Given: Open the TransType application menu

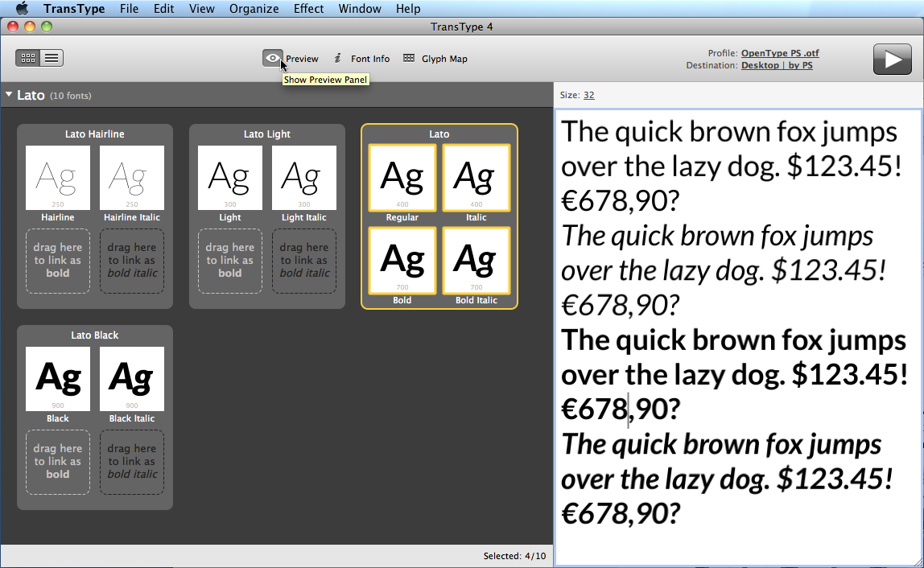Looking at the screenshot, I should click(74, 9).
